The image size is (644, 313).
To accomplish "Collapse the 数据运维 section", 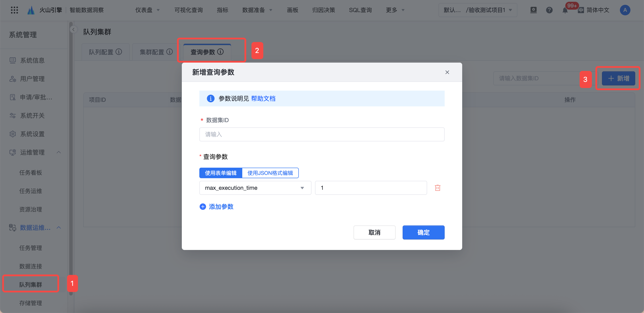I will tap(59, 228).
